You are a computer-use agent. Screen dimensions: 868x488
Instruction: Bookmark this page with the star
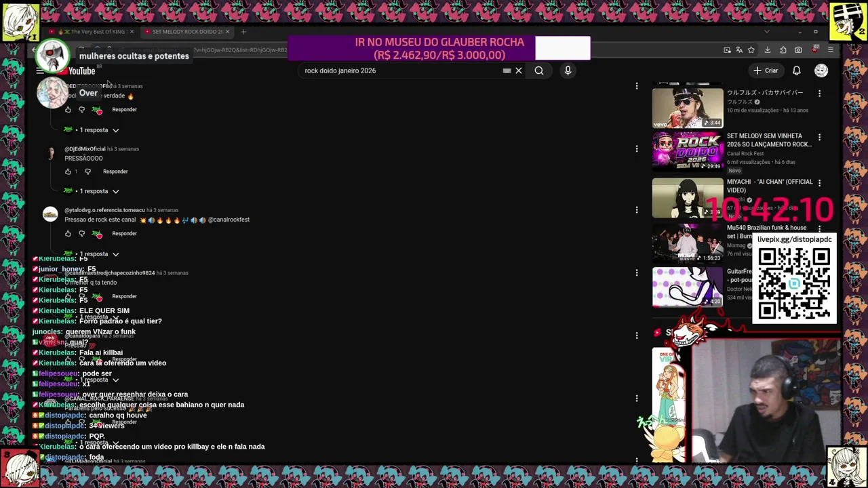point(751,50)
